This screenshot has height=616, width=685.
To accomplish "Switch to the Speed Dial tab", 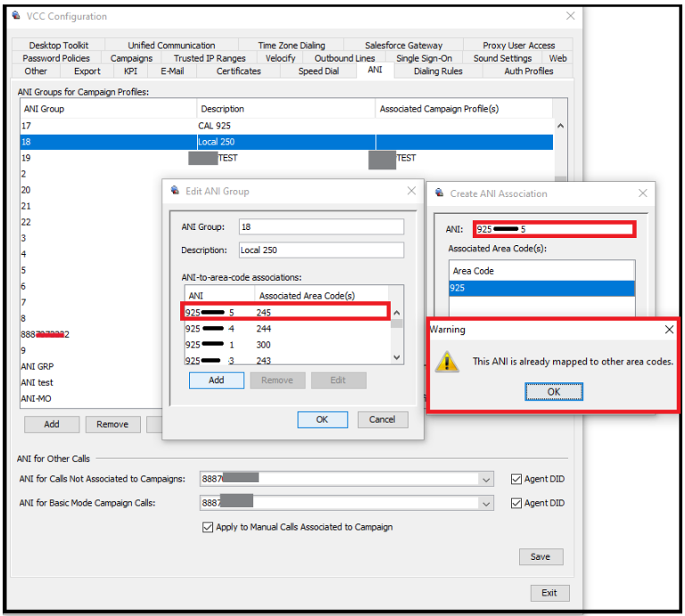I will click(x=318, y=71).
